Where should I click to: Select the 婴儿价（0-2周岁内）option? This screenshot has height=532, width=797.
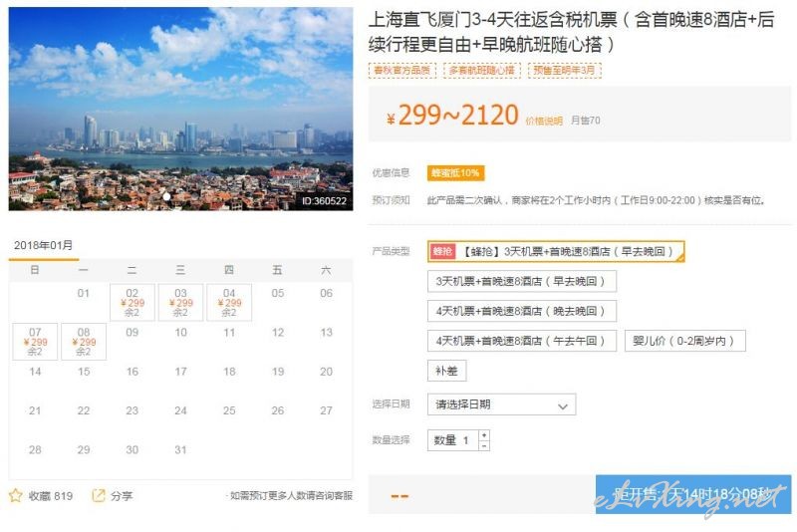point(684,341)
